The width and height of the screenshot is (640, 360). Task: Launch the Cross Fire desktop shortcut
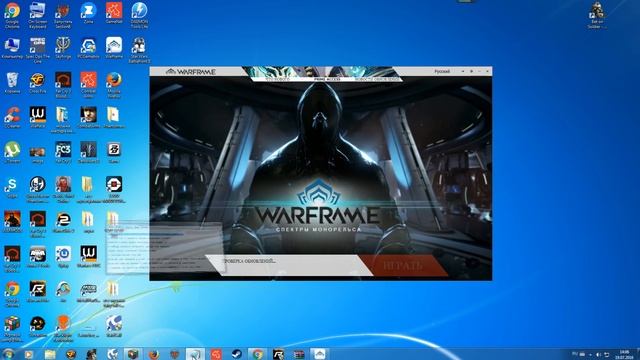pos(38,83)
